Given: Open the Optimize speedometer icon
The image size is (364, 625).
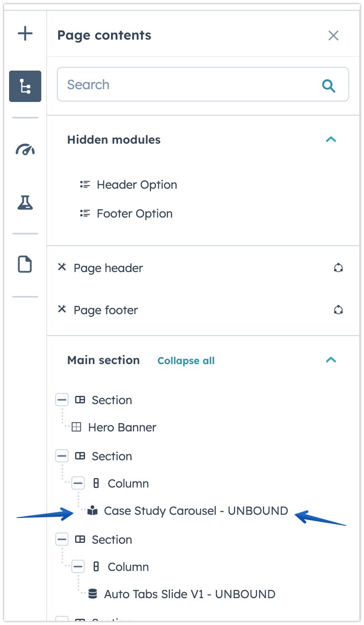Looking at the screenshot, I should (25, 149).
